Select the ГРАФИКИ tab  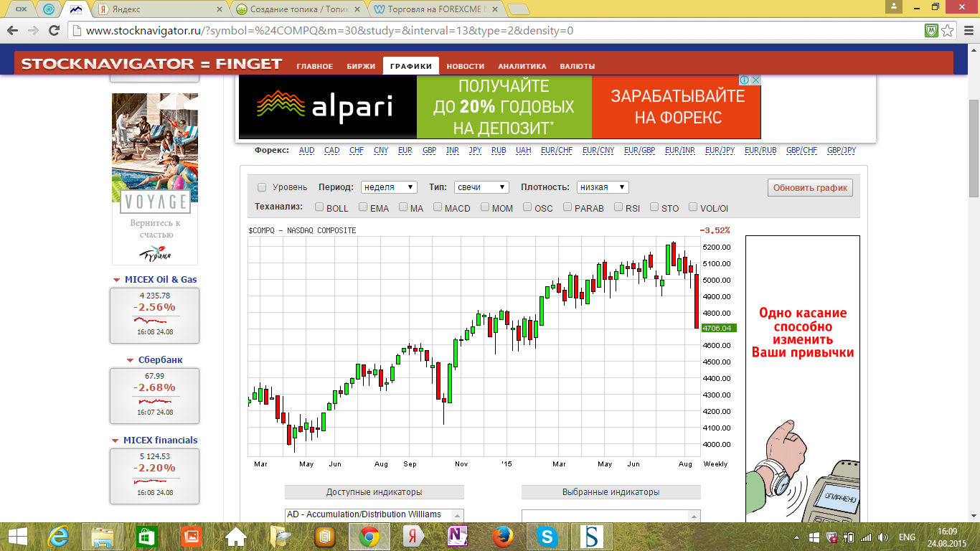point(411,66)
